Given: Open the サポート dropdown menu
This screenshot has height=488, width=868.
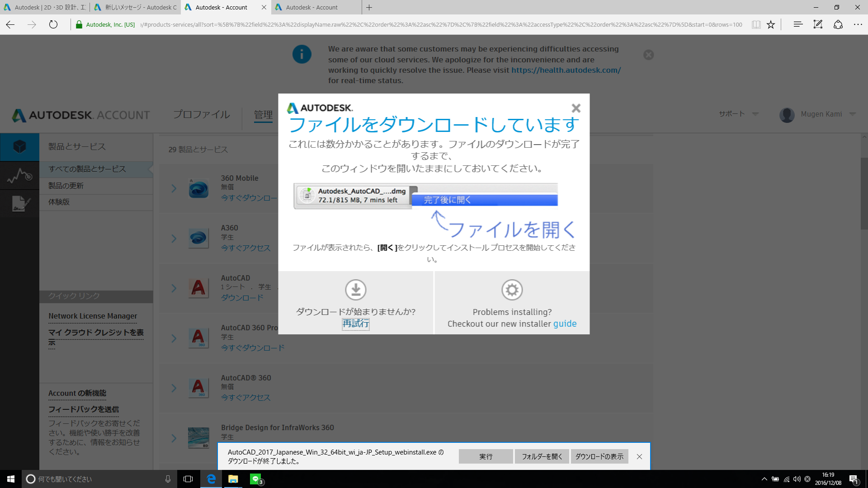Looking at the screenshot, I should tap(739, 114).
